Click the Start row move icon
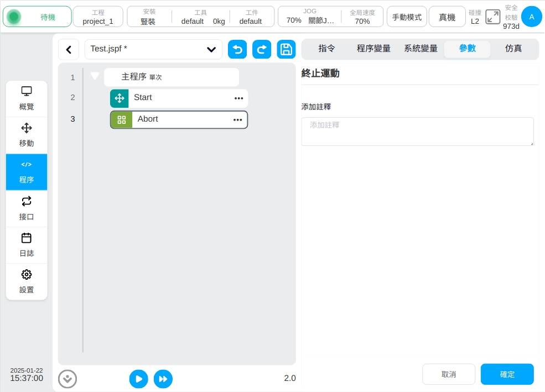Image resolution: width=545 pixels, height=392 pixels. pyautogui.click(x=120, y=98)
